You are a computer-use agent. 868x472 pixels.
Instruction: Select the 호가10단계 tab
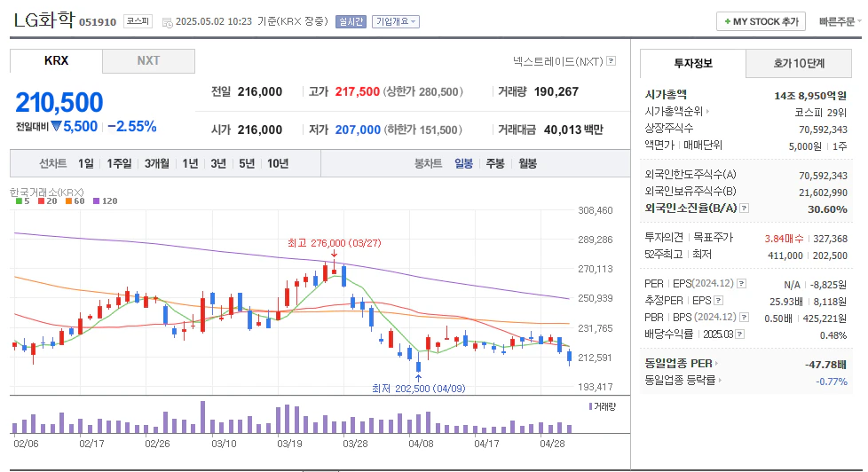(799, 63)
